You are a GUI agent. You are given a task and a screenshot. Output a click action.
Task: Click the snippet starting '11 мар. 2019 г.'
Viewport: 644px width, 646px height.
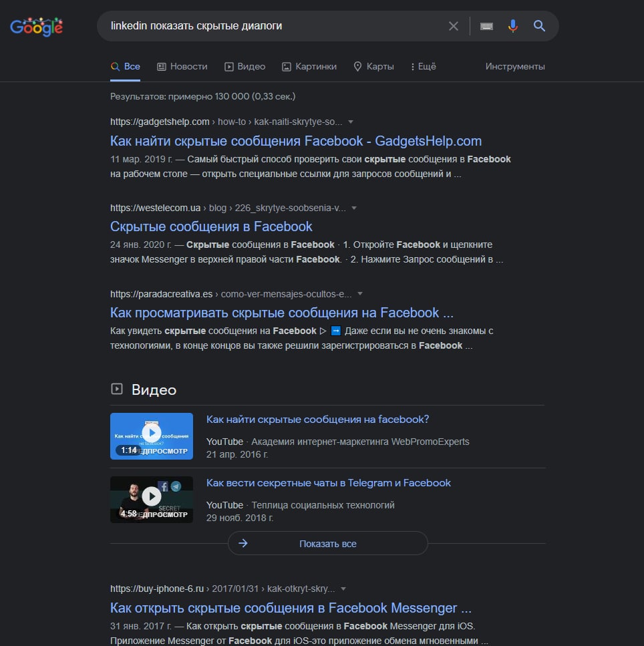[310, 166]
